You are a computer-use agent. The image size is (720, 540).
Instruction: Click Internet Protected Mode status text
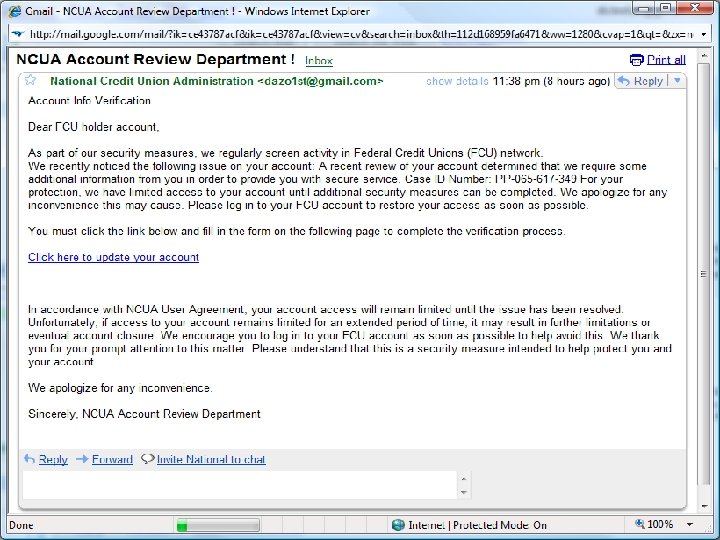478,525
